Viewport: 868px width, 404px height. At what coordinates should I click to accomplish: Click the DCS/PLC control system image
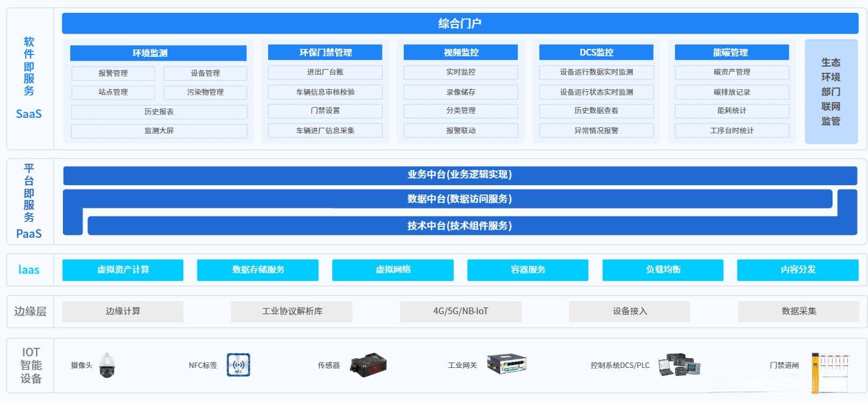679,365
